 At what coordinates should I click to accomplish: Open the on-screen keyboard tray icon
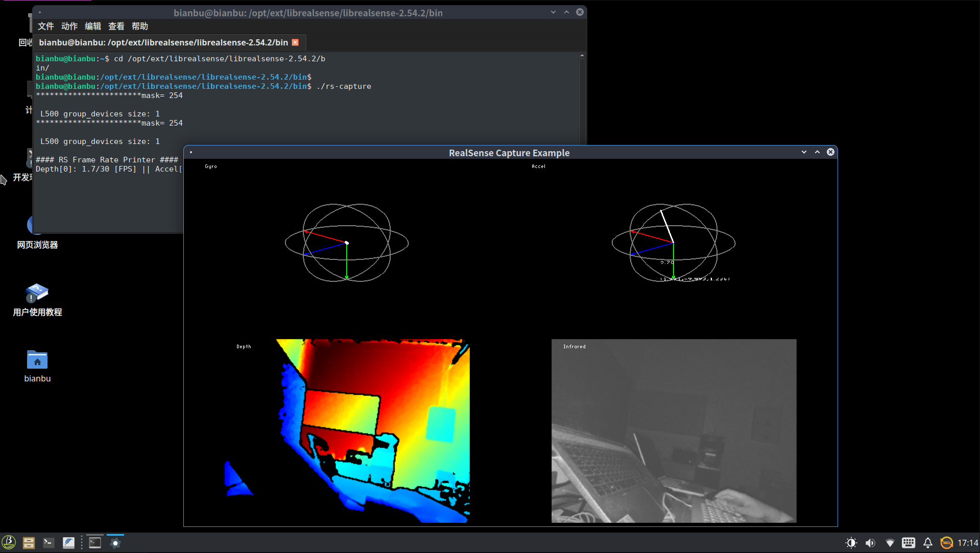909,543
